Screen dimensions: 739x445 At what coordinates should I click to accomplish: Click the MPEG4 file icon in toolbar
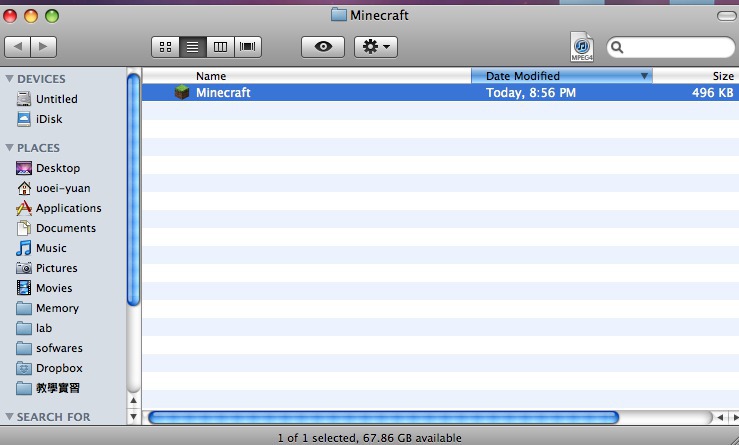582,46
